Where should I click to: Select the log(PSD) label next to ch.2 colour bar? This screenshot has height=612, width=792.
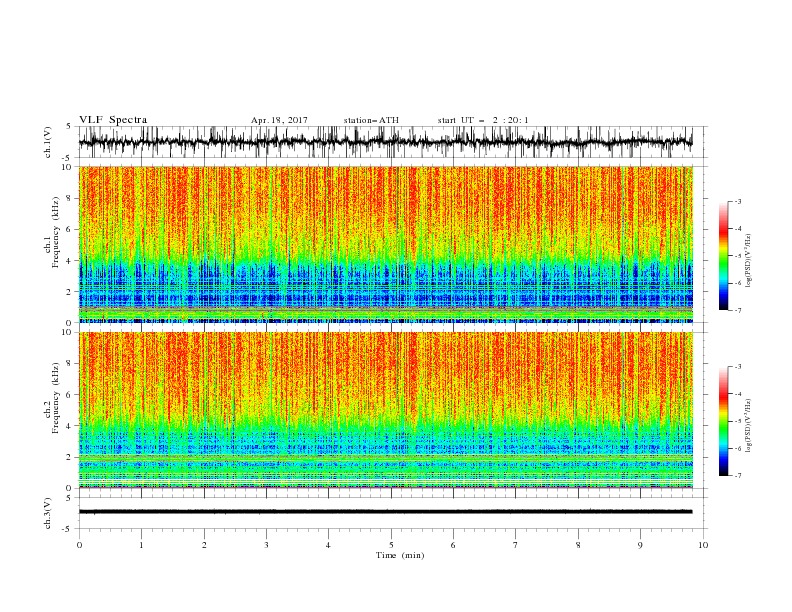click(x=749, y=426)
